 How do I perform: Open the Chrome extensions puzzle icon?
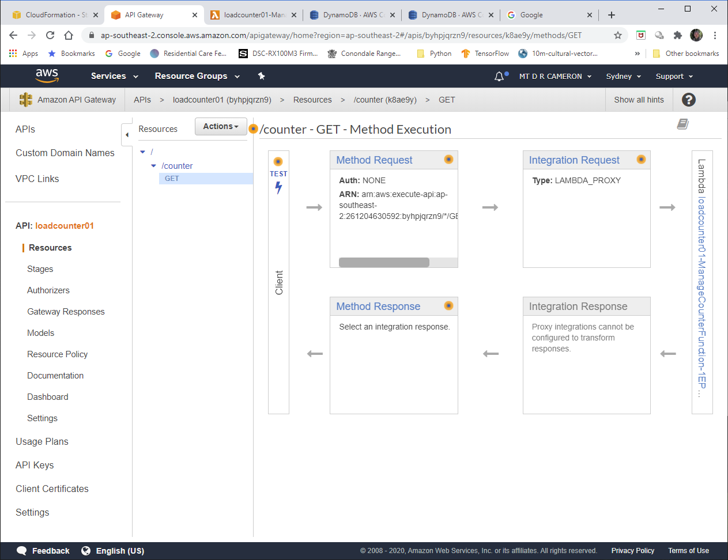coord(678,35)
